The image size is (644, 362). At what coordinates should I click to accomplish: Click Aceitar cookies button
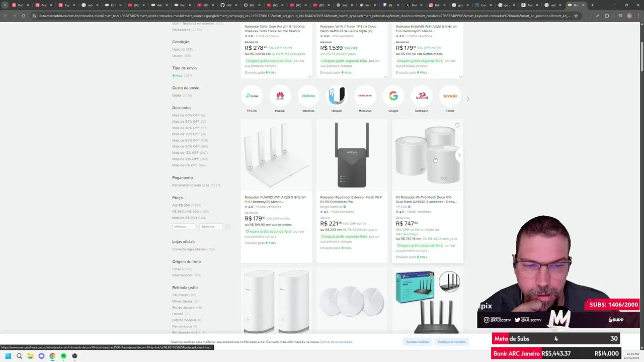(418, 342)
